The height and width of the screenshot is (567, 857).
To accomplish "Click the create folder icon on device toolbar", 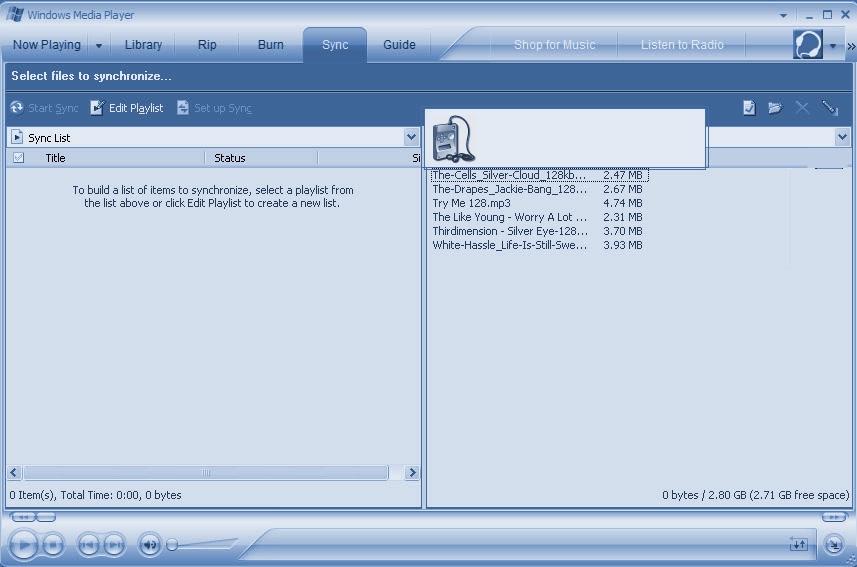I will click(x=775, y=108).
